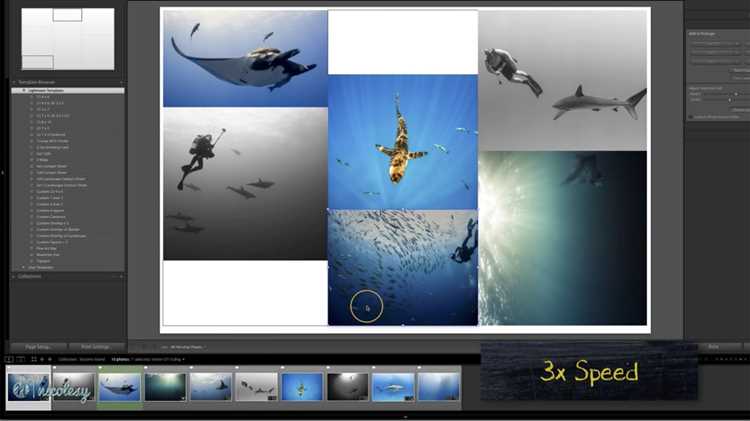
Task: Select the Fine Art Mat template
Action: pos(46,248)
